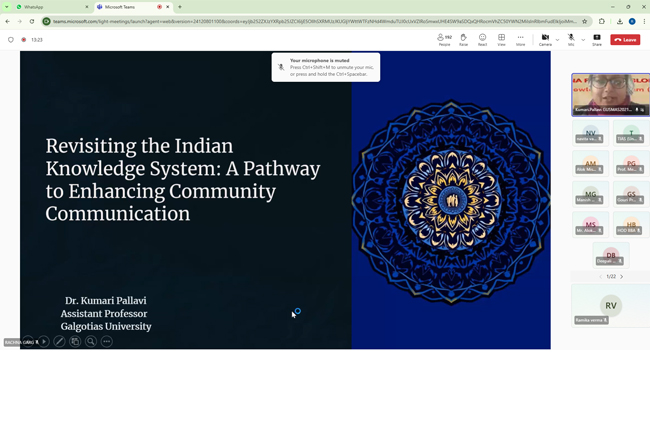Open the browser profile avatar
650x433 pixels.
pos(632,22)
